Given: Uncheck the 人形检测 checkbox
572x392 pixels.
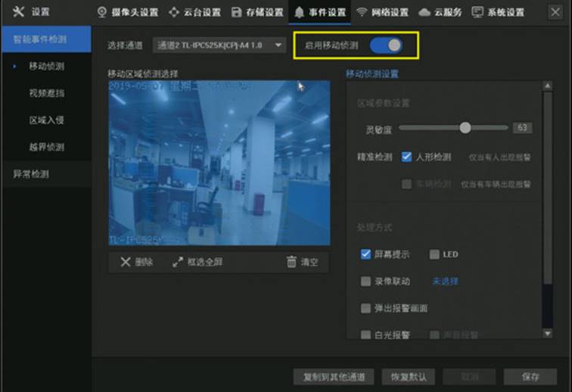Looking at the screenshot, I should pos(407,157).
